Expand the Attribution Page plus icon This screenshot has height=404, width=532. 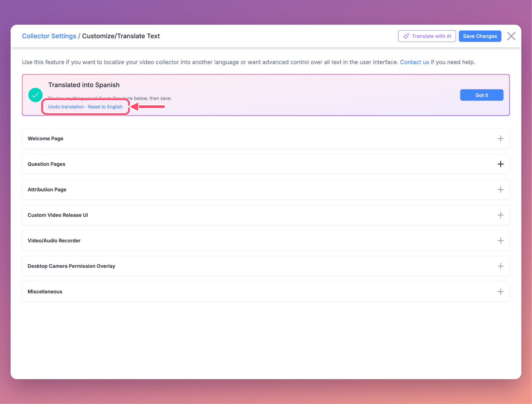click(500, 190)
